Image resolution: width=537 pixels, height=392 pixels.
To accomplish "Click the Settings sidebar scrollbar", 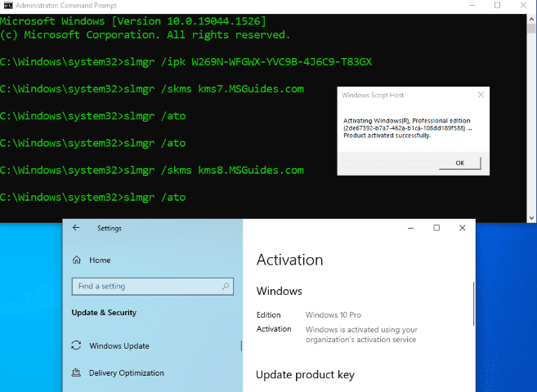I will click(x=241, y=345).
